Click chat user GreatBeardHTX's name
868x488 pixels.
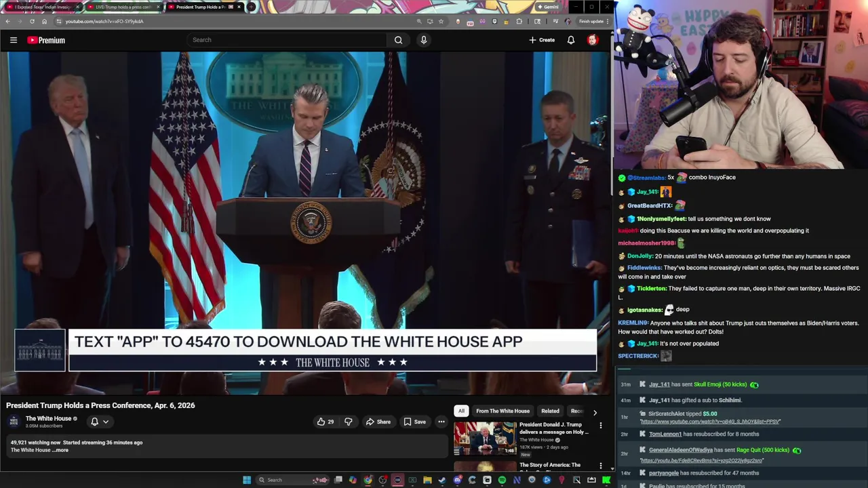coord(649,205)
